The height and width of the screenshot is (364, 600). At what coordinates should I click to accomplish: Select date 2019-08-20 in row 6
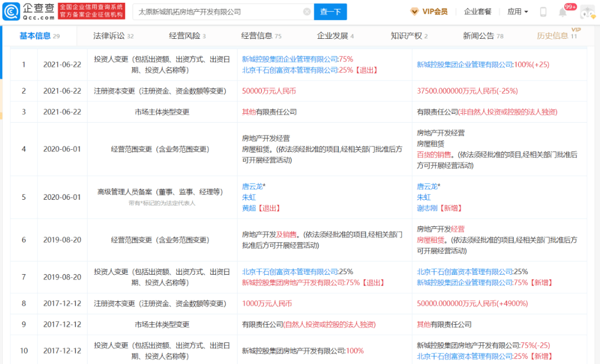click(62, 240)
